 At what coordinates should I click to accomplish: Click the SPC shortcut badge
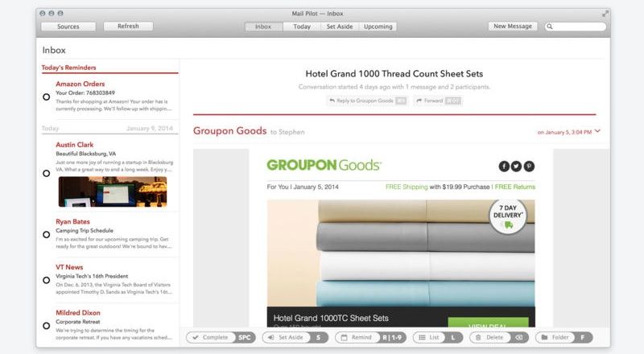[245, 338]
